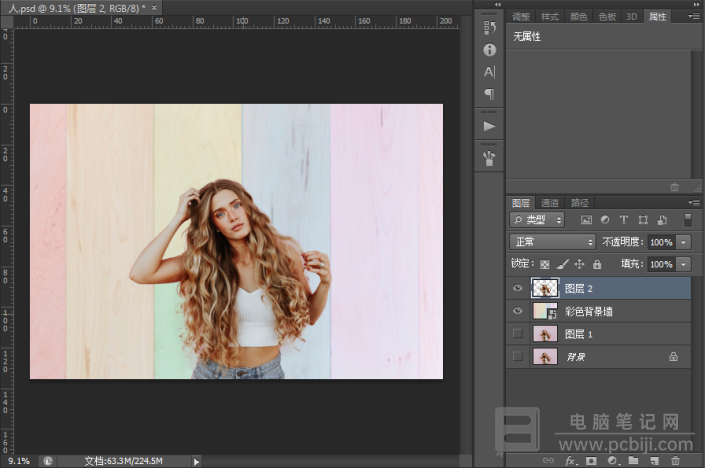Show the 图层 1 layer
This screenshot has height=468, width=705.
(518, 334)
